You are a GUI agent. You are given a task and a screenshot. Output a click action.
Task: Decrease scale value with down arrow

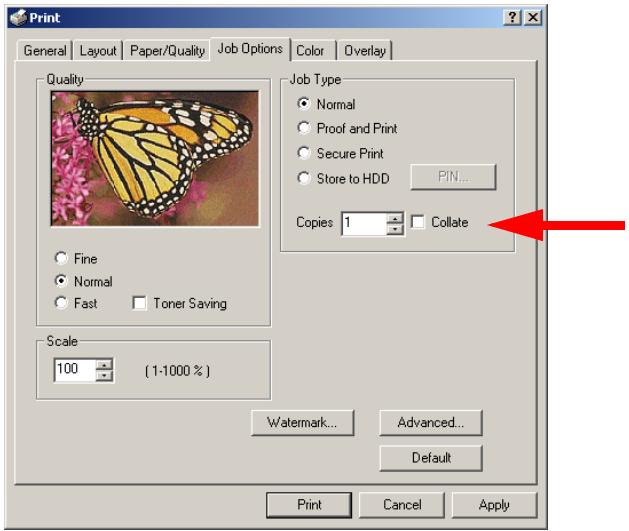pos(104,376)
